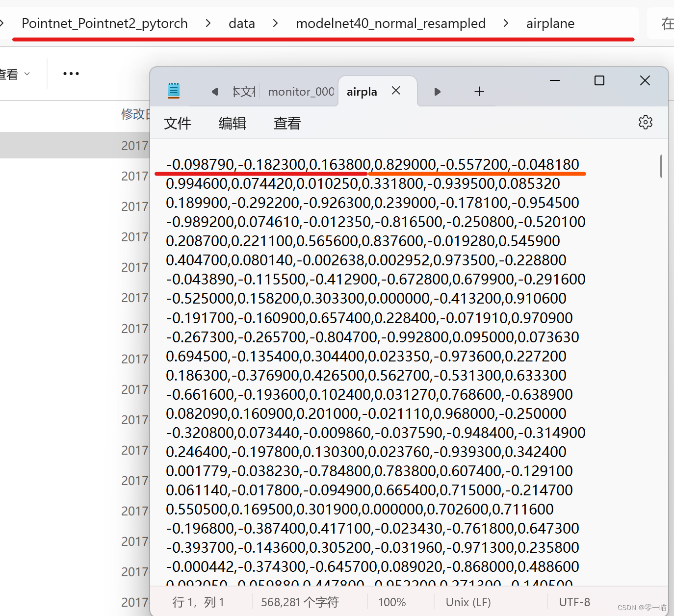Click line starting 0.404700,0.080140
This screenshot has height=616, width=674.
pyautogui.click(x=366, y=260)
